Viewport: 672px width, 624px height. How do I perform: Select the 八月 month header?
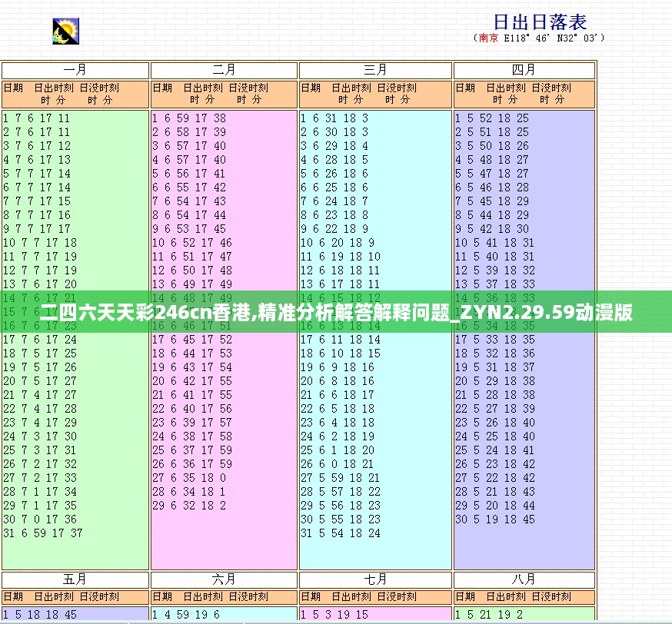point(524,579)
